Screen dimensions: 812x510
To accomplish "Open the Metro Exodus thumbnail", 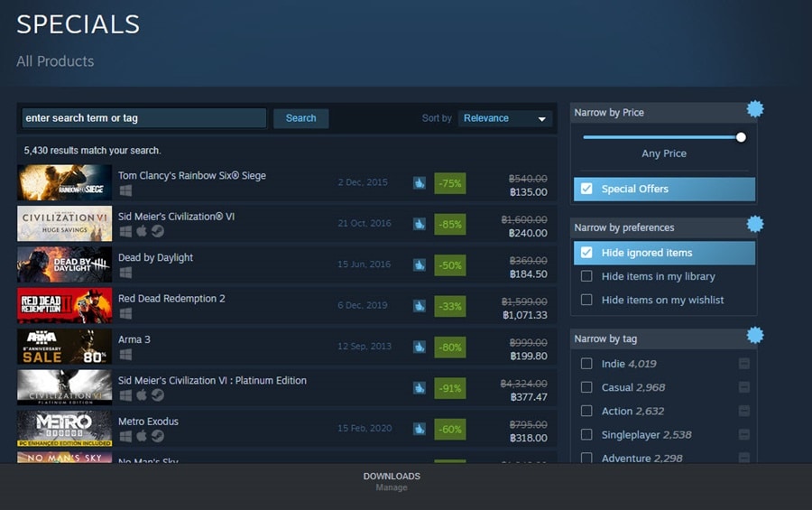I will (64, 429).
